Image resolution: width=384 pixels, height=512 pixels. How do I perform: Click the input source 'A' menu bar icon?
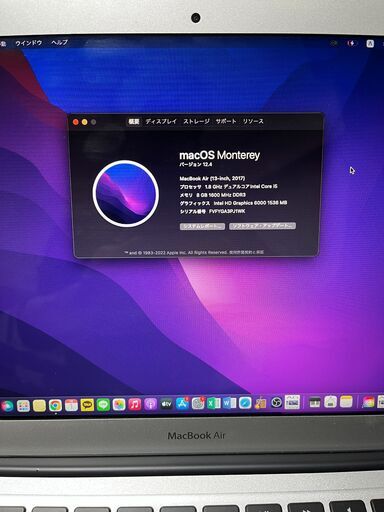click(x=370, y=44)
